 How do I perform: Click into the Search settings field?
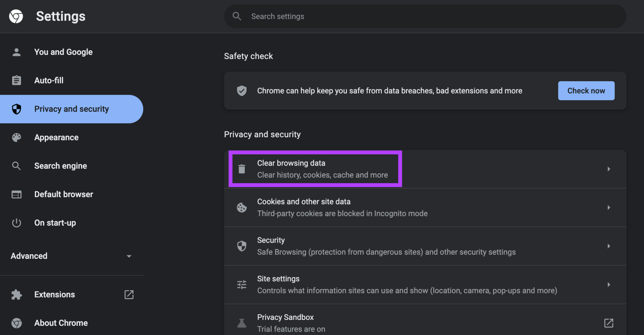tap(425, 16)
